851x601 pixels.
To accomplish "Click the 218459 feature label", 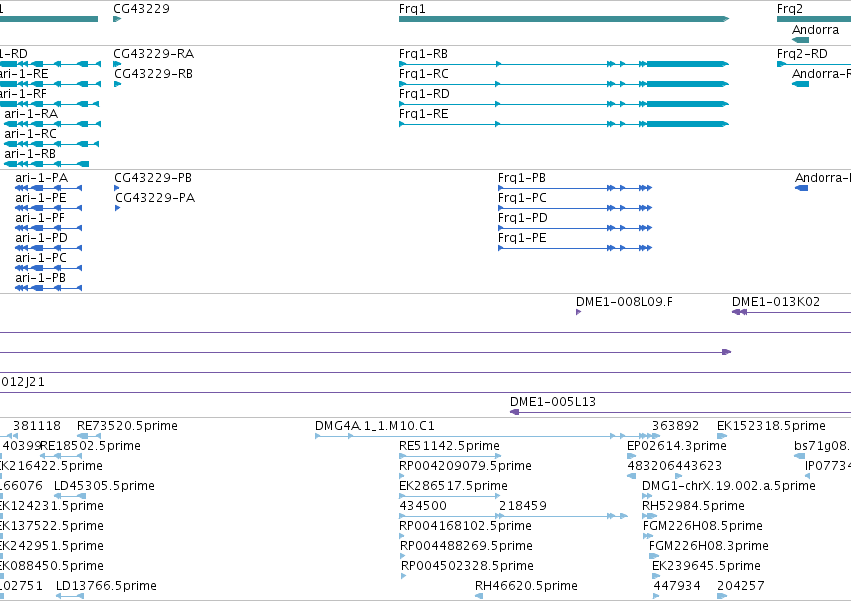I will 523,506.
